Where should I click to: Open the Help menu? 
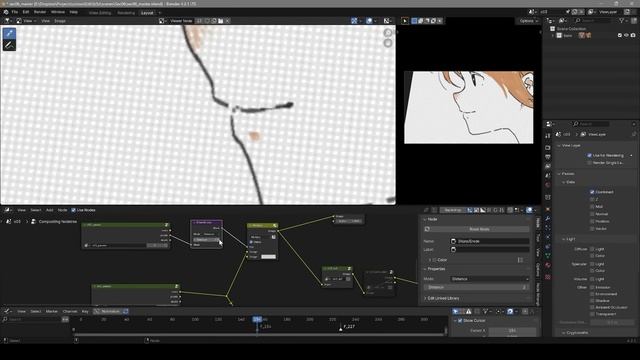tap(73, 12)
